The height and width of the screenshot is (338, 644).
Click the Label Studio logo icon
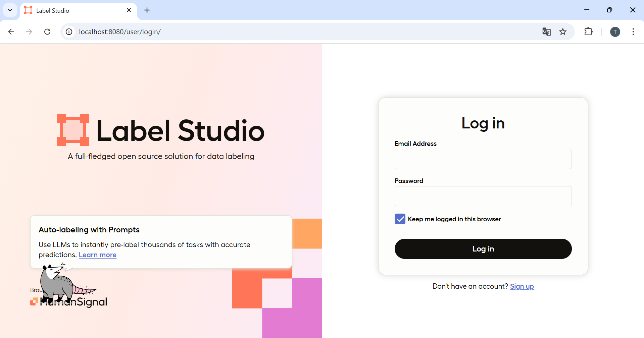pyautogui.click(x=73, y=130)
